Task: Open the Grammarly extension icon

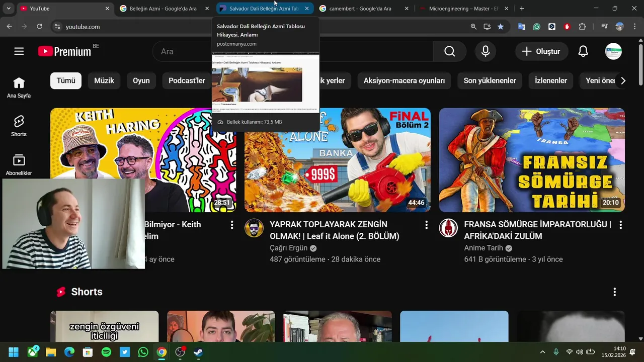Action: (x=537, y=27)
